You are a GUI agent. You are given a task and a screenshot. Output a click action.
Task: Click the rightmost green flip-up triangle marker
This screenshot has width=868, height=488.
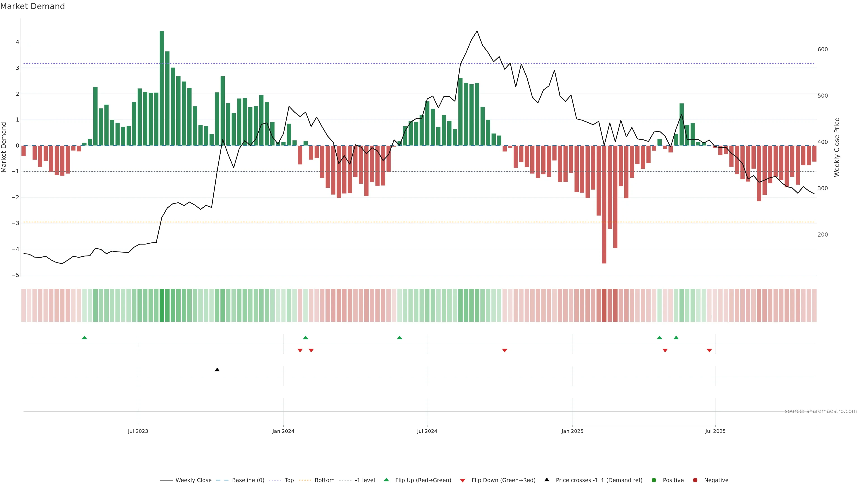pyautogui.click(x=676, y=338)
